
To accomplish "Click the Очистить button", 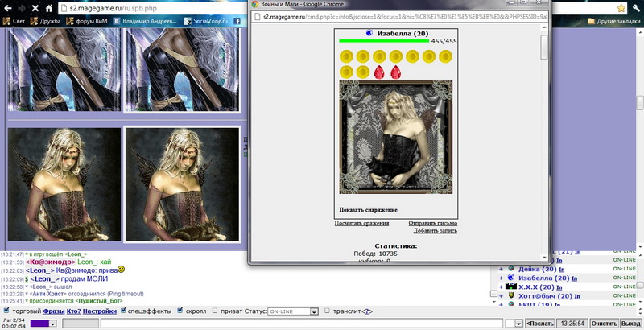I will [604, 324].
